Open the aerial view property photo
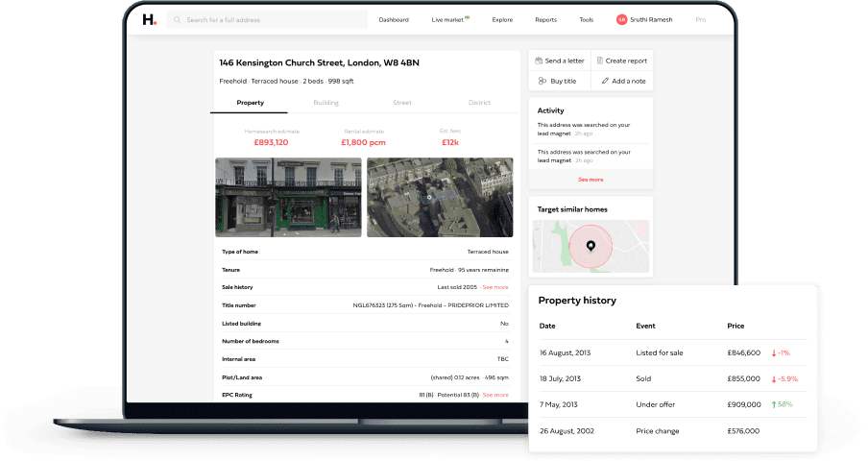This screenshot has width=868, height=461. pos(440,197)
